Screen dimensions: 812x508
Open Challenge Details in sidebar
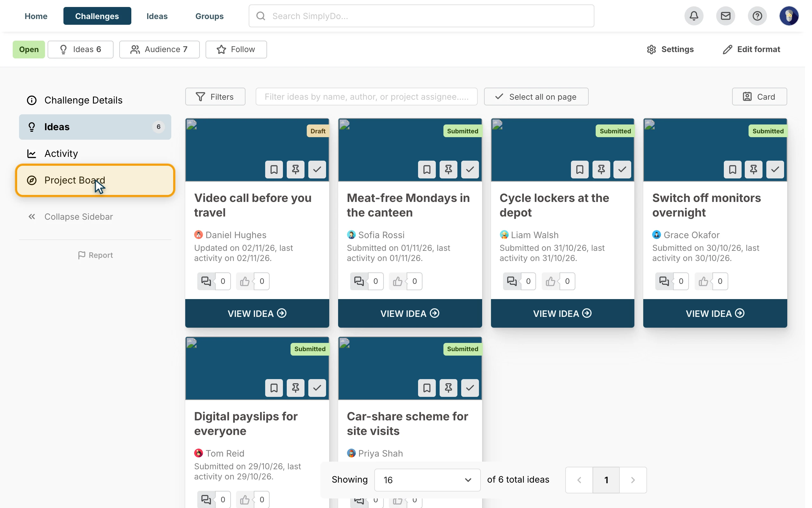click(95, 100)
